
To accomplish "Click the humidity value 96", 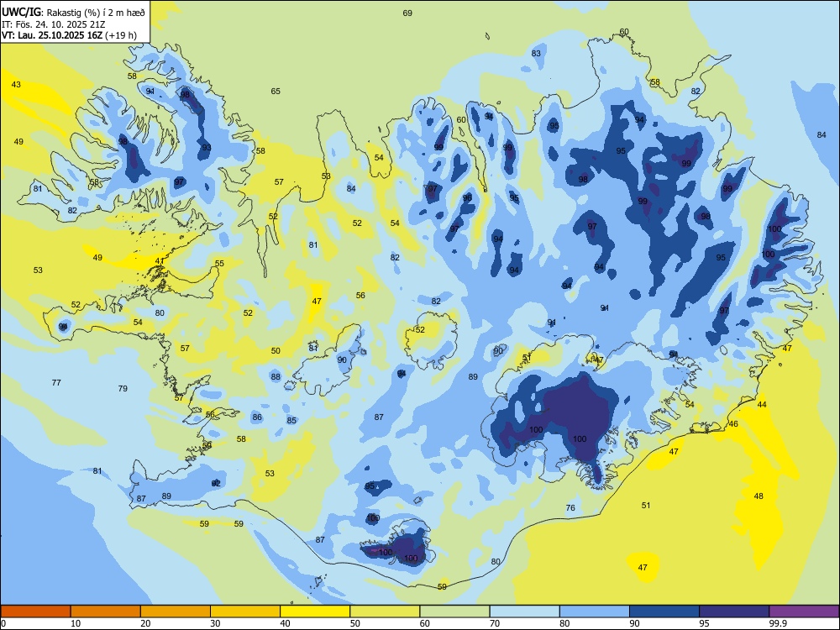I will click(x=467, y=197).
